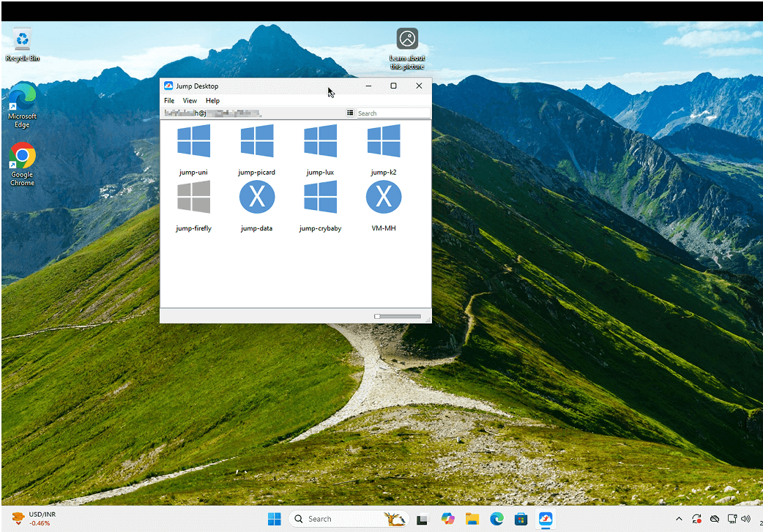This screenshot has height=532, width=763.
Task: Select the jump-lux computer icon
Action: (x=320, y=141)
